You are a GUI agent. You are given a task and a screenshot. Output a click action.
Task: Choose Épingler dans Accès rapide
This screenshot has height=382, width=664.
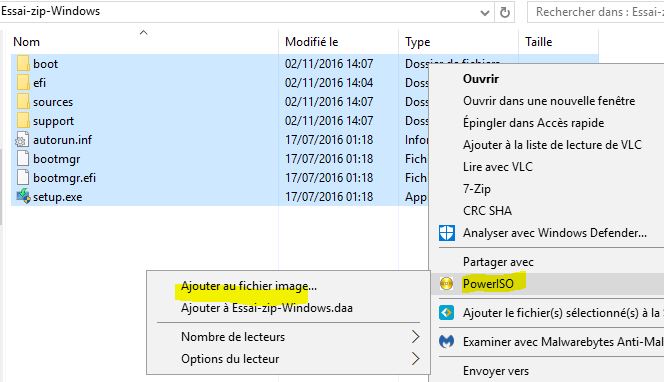(x=533, y=123)
